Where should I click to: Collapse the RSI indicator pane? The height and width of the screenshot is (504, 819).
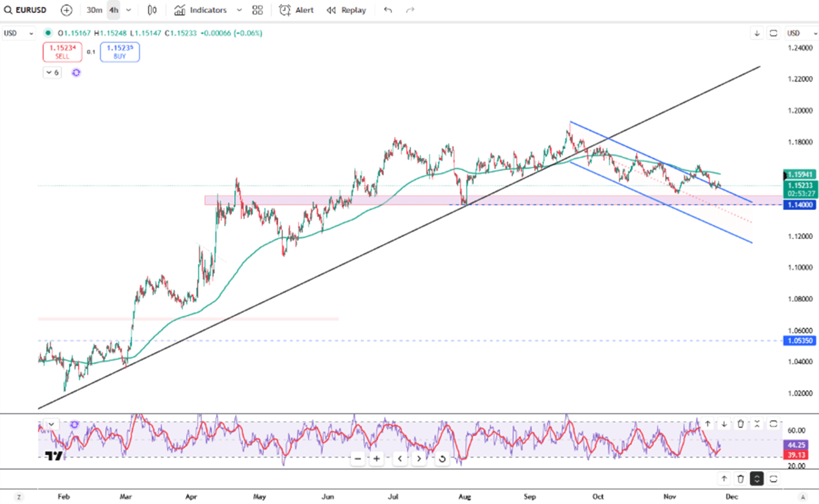pos(757,424)
